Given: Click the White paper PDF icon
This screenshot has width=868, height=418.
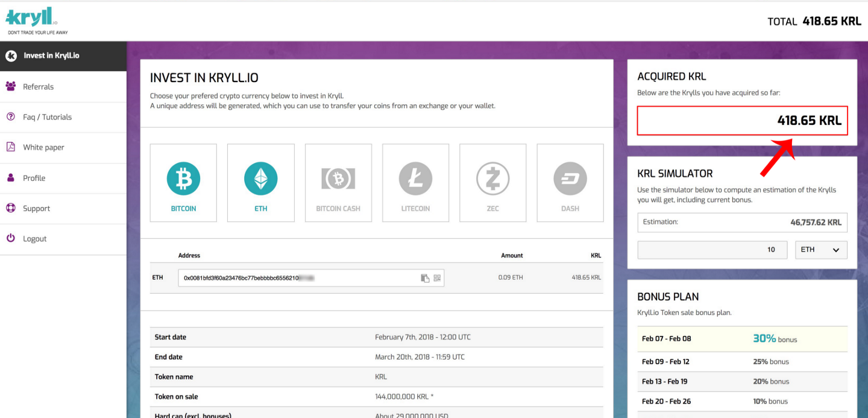Looking at the screenshot, I should point(11,147).
